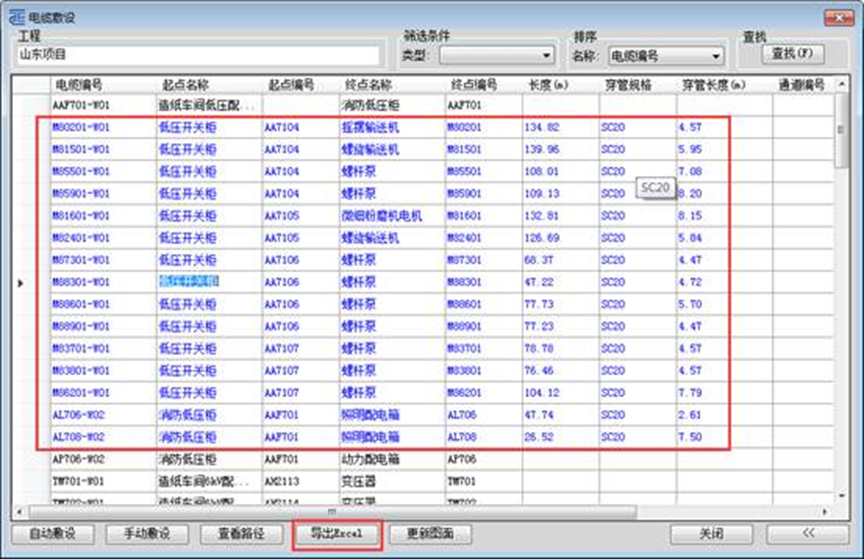Click the horizontal scrollbar right arrow

click(x=825, y=512)
